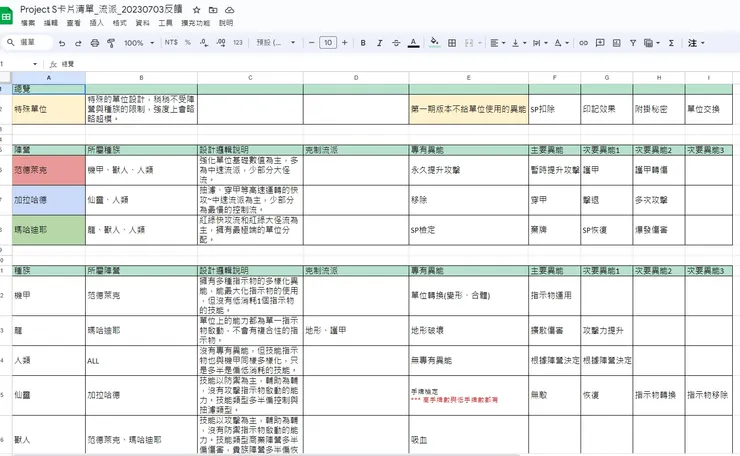
Task: Select the 地形破壞 cell
Action: (468, 330)
